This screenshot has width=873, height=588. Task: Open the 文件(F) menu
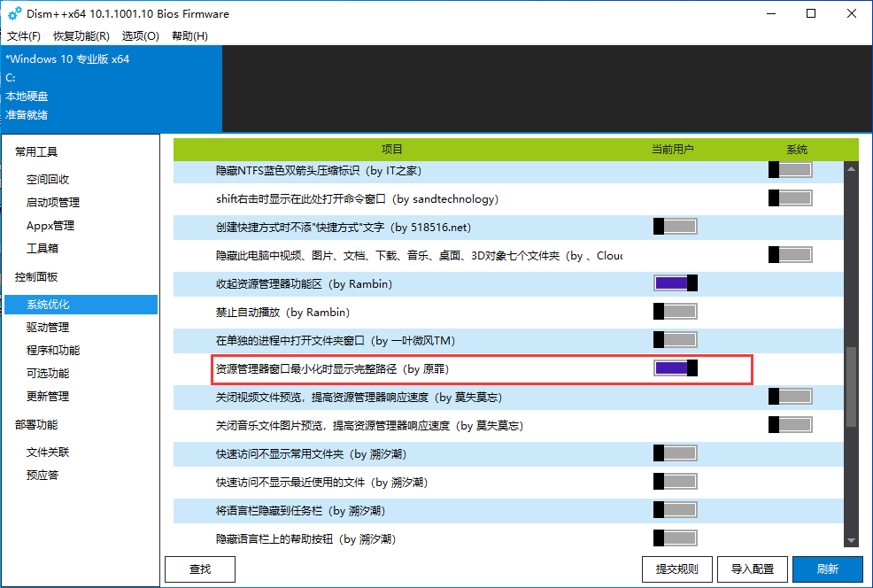click(24, 36)
